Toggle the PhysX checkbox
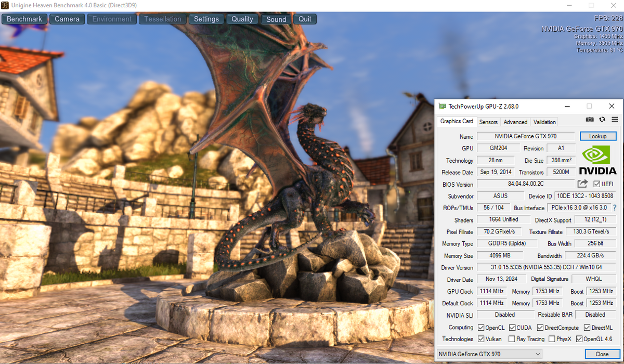 pos(552,339)
